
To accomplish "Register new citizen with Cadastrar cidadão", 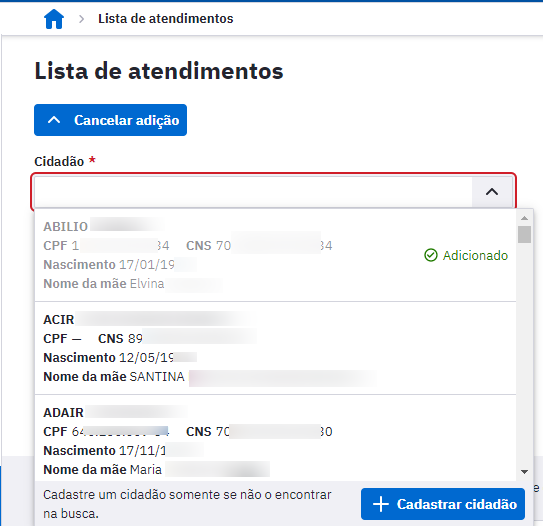I will (443, 504).
